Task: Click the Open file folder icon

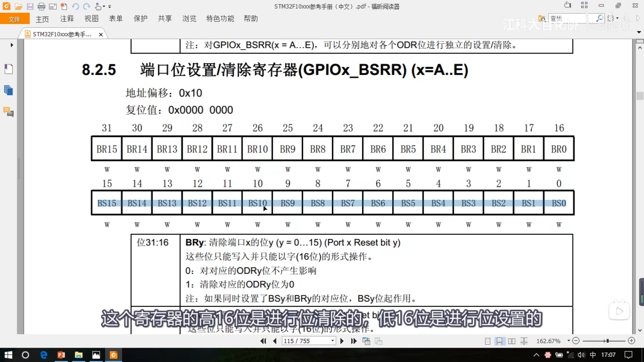Action: [x=18, y=6]
